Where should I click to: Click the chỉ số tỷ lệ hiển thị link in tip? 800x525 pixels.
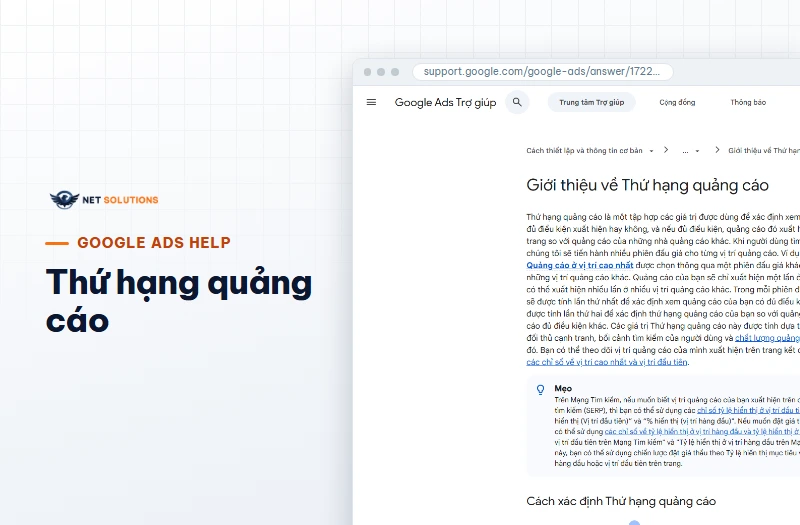748,410
